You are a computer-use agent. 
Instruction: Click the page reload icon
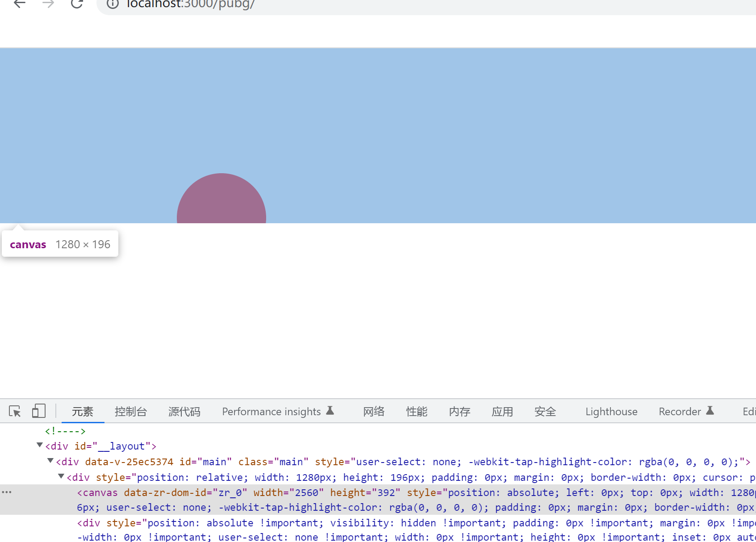point(77,4)
